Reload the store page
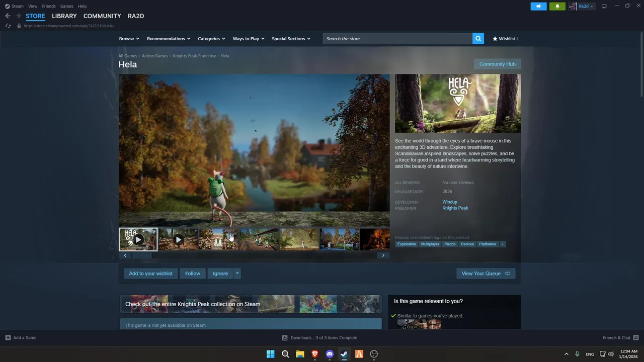644x362 pixels. point(8,26)
